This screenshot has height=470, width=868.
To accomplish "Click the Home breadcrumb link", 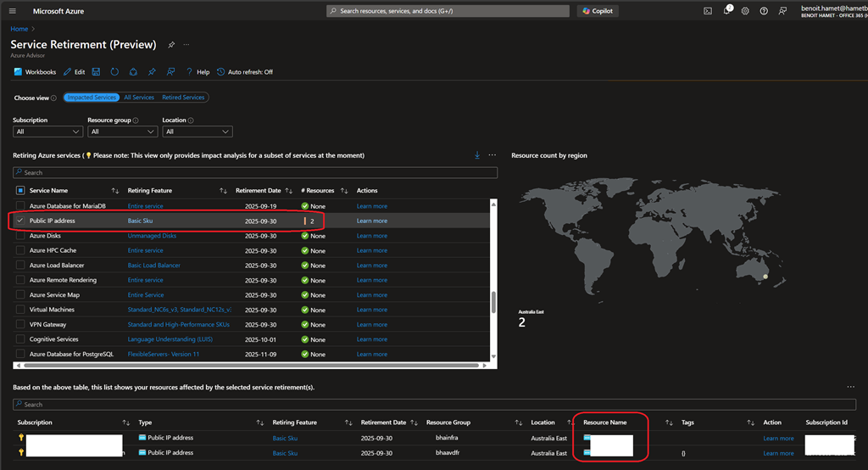I will point(18,29).
